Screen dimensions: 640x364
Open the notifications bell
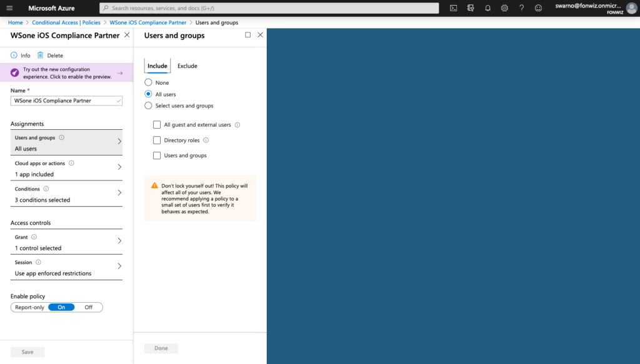487,8
